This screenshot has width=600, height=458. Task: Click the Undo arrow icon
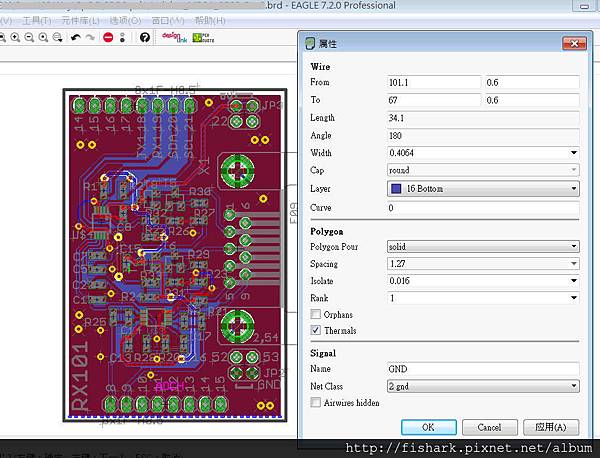[x=76, y=38]
